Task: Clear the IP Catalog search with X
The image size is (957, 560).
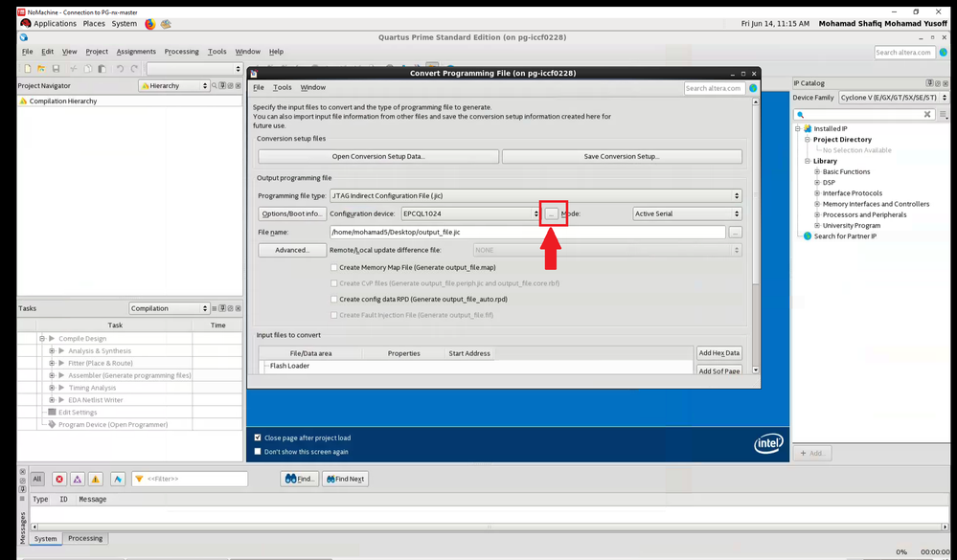Action: (927, 115)
